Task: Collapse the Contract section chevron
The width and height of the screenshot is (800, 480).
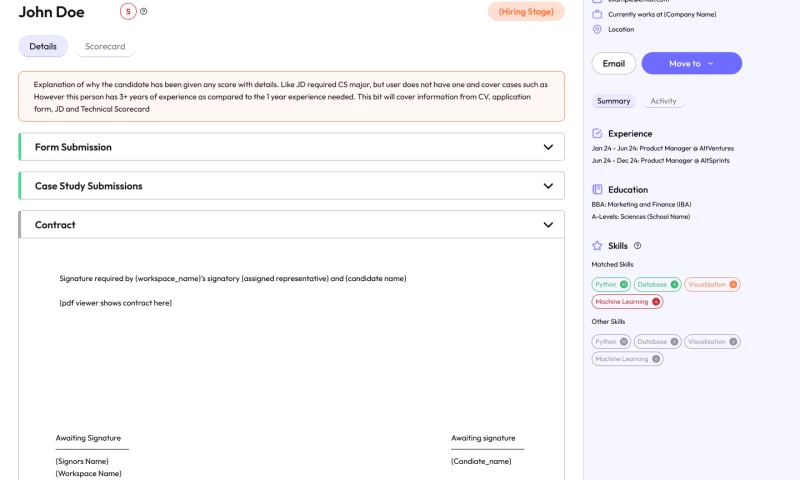Action: tap(548, 225)
